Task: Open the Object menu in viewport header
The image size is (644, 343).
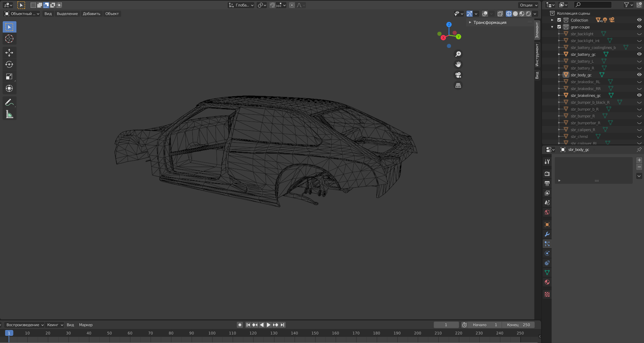Action: click(112, 14)
